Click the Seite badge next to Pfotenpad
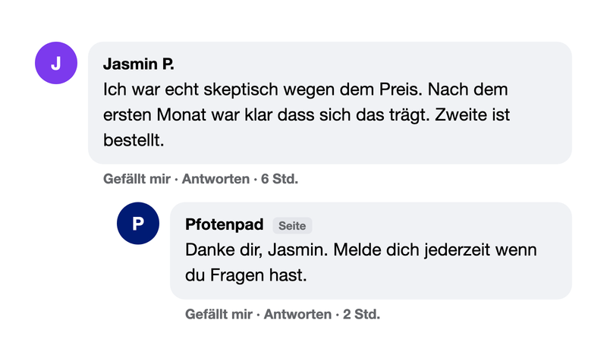607x364 pixels. point(292,225)
